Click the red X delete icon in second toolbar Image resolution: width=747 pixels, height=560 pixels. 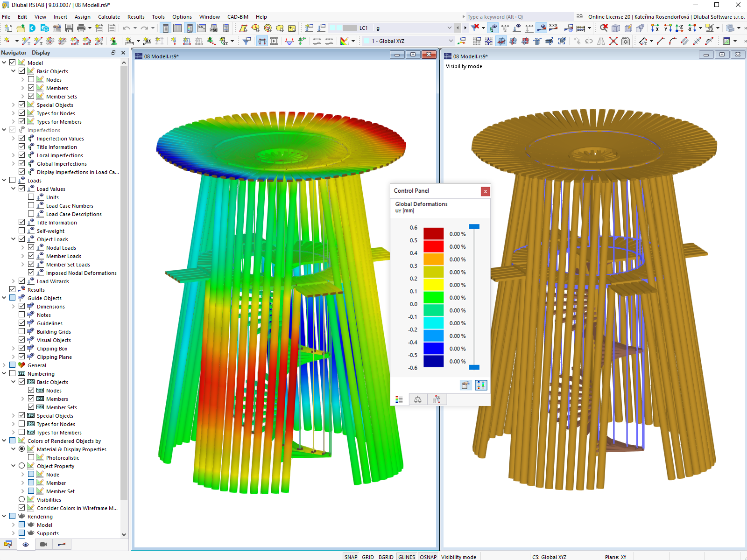613,41
